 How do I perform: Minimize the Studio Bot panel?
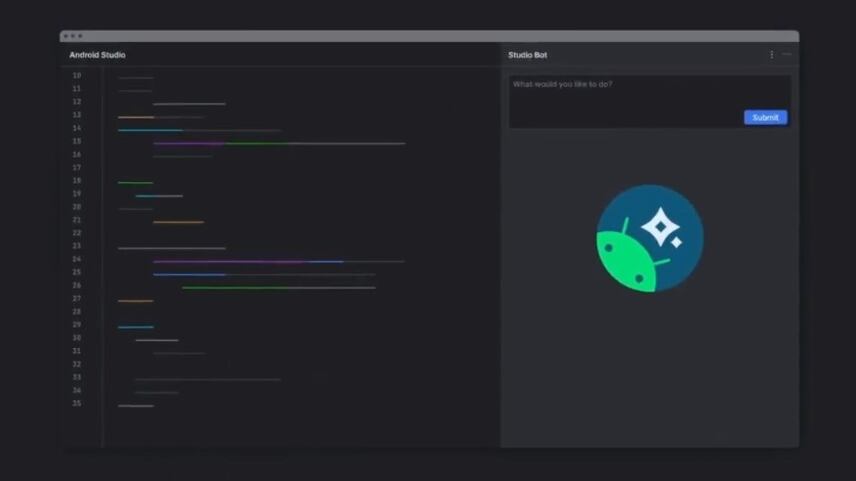(x=787, y=55)
